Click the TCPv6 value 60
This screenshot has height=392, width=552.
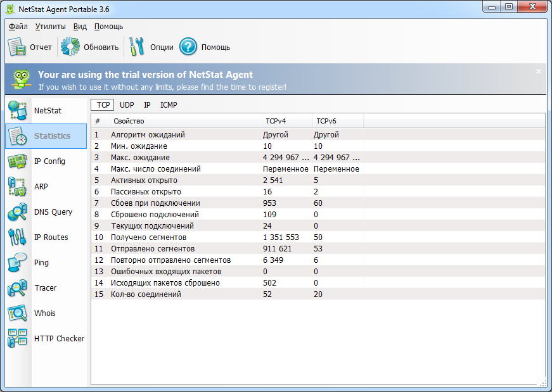tap(318, 203)
